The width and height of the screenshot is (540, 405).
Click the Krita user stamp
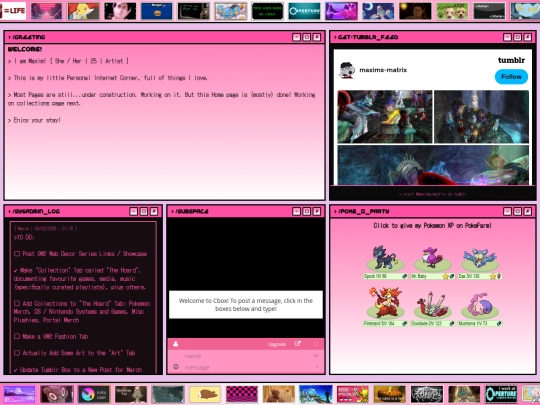pos(94,394)
